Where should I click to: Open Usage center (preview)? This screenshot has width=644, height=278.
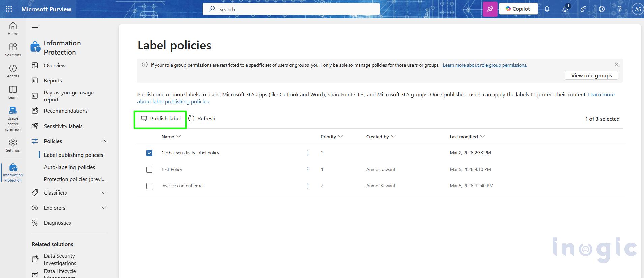click(x=13, y=119)
